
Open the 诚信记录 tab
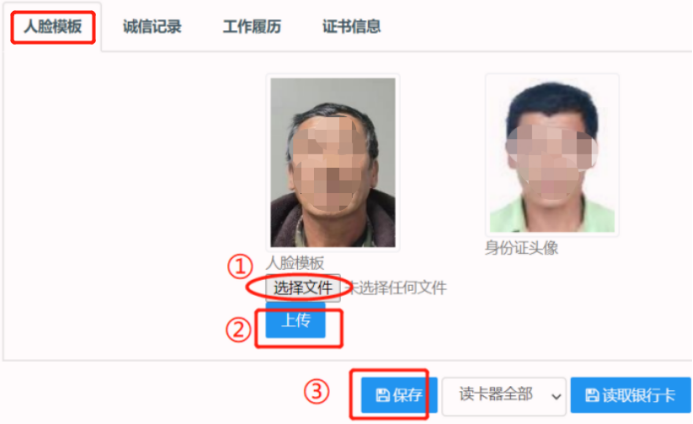coord(152,27)
